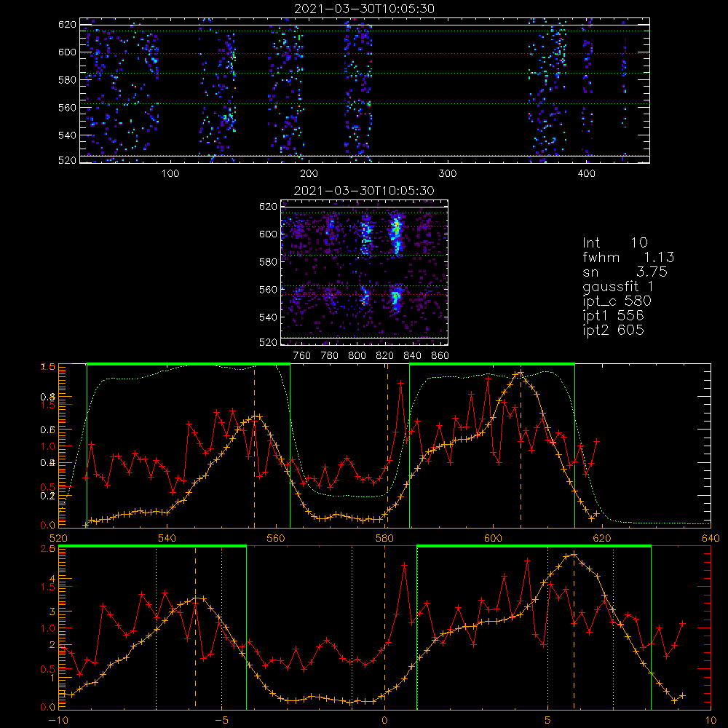
Task: Click the 'sn 3.75' value
Action: 625,272
